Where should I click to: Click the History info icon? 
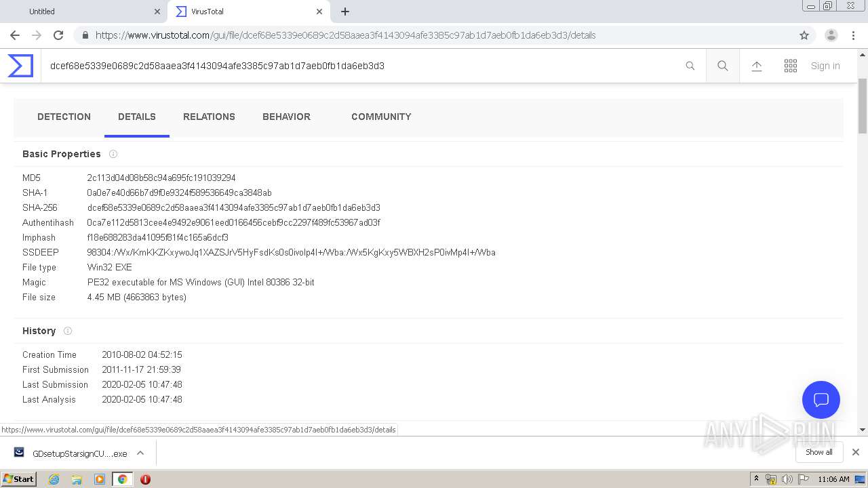tap(68, 331)
